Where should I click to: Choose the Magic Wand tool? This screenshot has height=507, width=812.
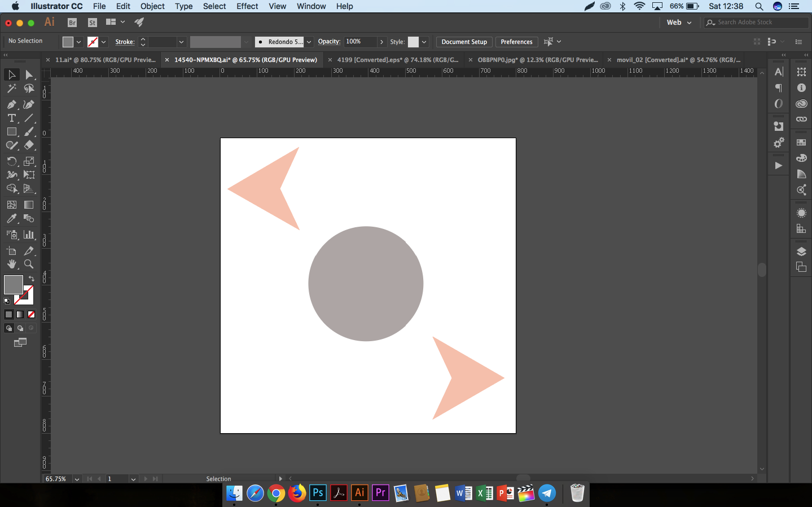point(11,89)
